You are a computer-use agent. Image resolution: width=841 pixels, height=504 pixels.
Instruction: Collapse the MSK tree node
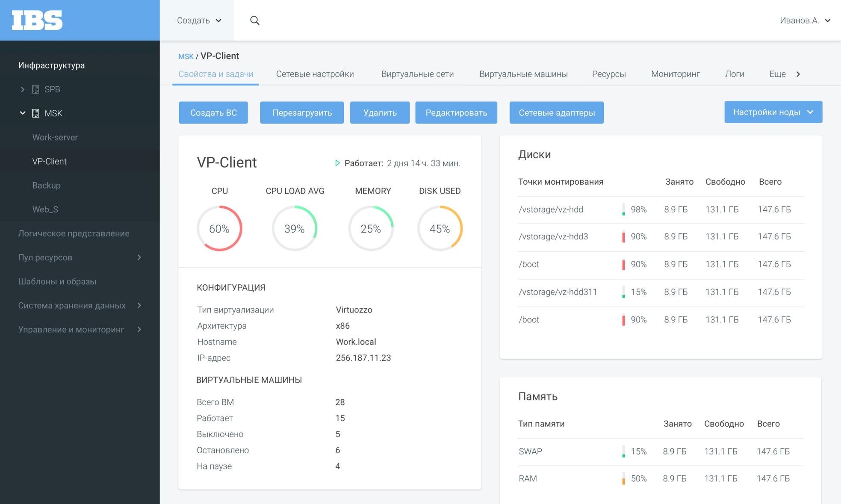pos(22,113)
